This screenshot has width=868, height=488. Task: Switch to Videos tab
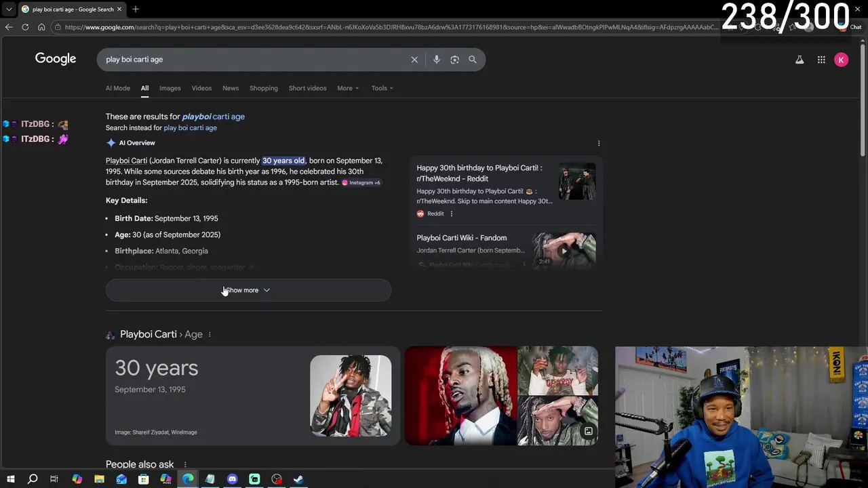201,88
